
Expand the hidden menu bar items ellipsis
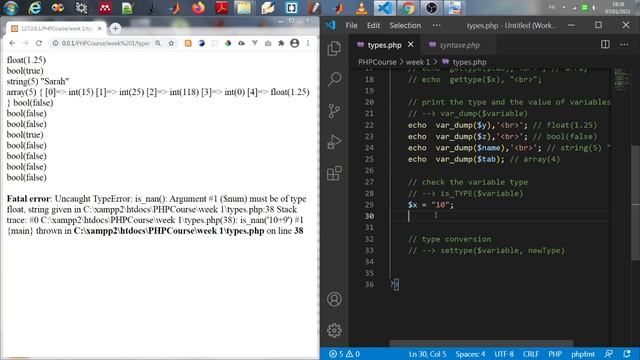[436, 25]
